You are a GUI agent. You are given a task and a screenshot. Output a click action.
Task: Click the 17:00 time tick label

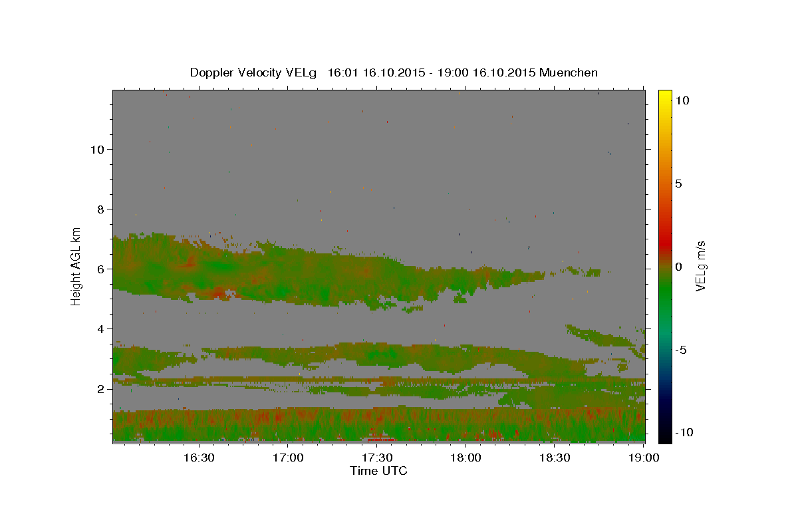coord(288,458)
